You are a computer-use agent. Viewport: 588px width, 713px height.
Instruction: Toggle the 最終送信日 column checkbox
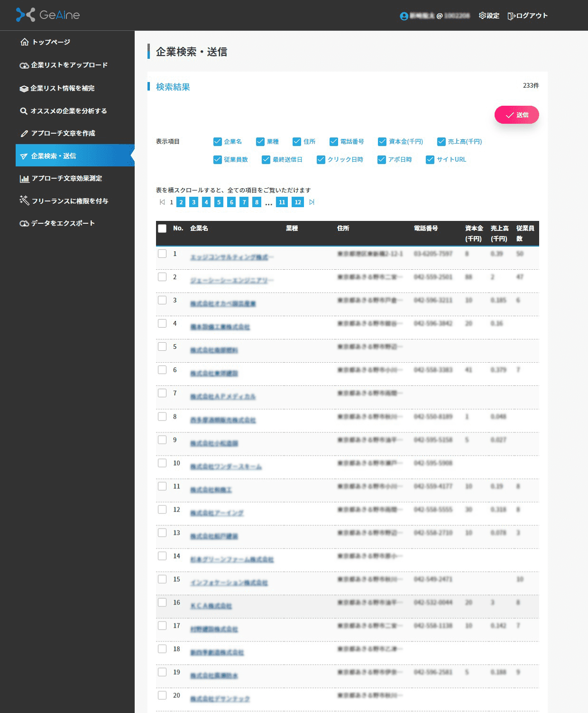click(266, 160)
